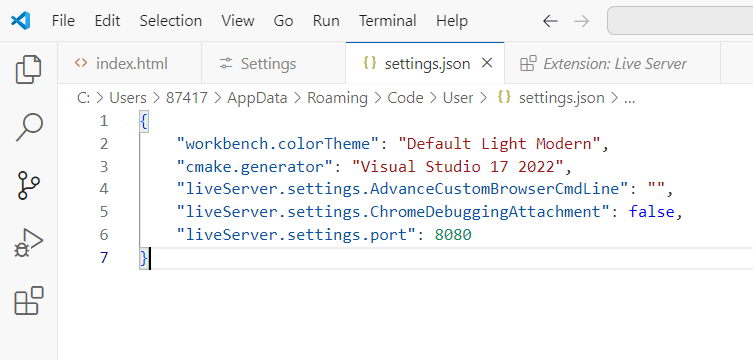The width and height of the screenshot is (753, 360).
Task: Click the HTML icon on index.html tab
Action: coord(81,63)
